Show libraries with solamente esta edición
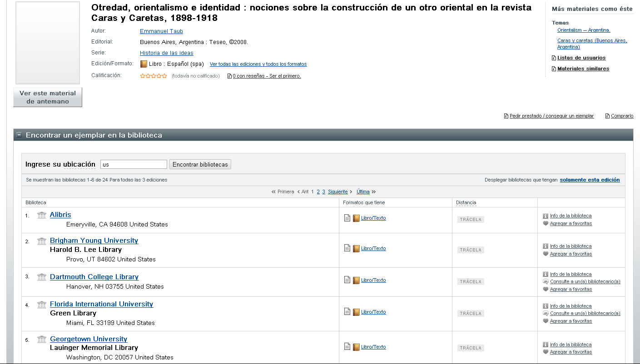 (x=590, y=180)
